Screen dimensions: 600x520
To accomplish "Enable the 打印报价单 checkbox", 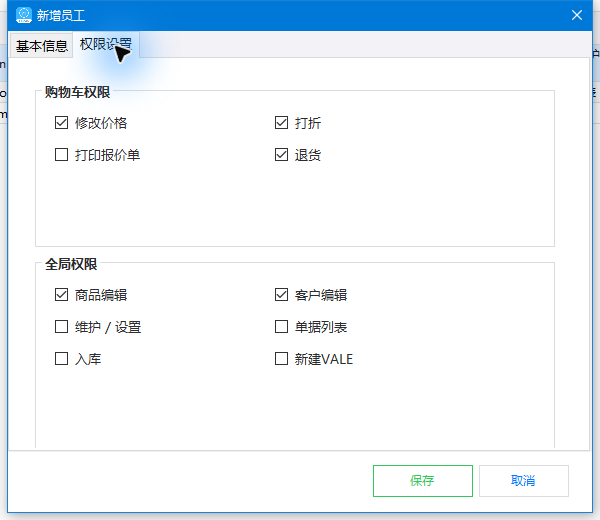I will [61, 155].
